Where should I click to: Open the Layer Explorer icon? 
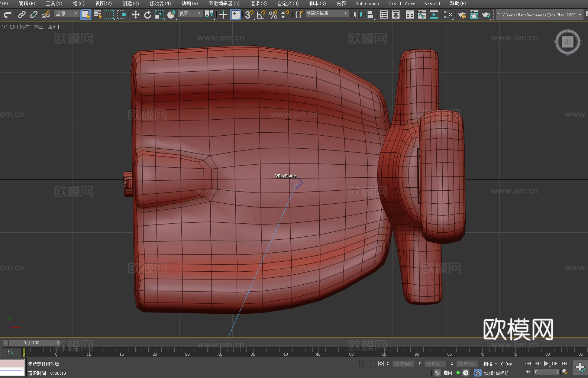click(x=396, y=14)
